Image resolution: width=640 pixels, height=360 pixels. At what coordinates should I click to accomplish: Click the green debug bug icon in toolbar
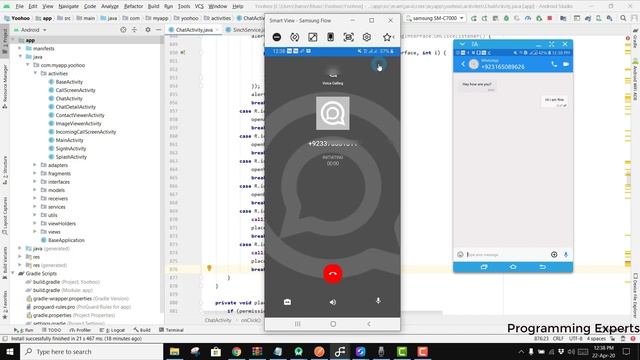click(506, 18)
